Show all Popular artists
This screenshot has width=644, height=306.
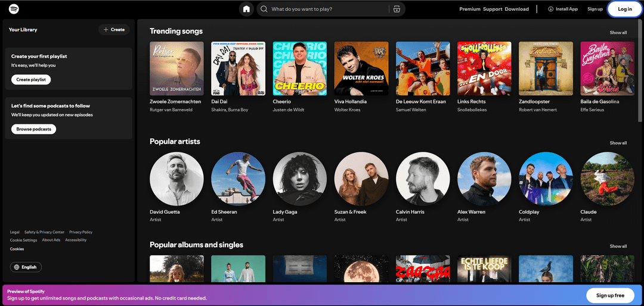click(618, 143)
